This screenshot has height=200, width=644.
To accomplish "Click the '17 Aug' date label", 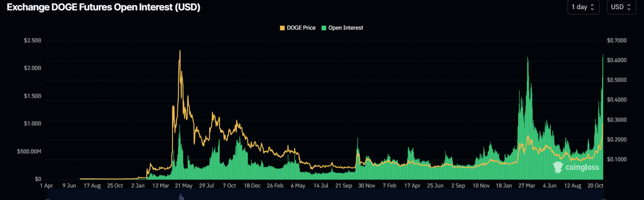I will 93,185.
